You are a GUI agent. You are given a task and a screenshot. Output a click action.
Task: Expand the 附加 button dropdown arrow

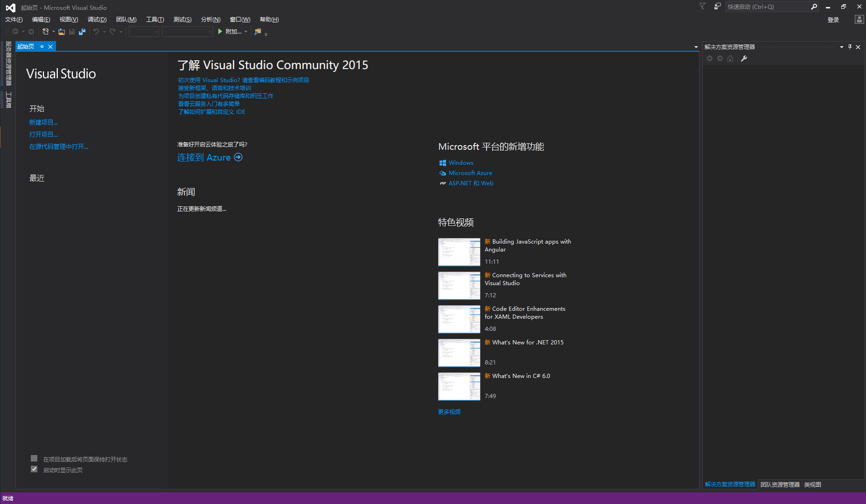(x=246, y=32)
